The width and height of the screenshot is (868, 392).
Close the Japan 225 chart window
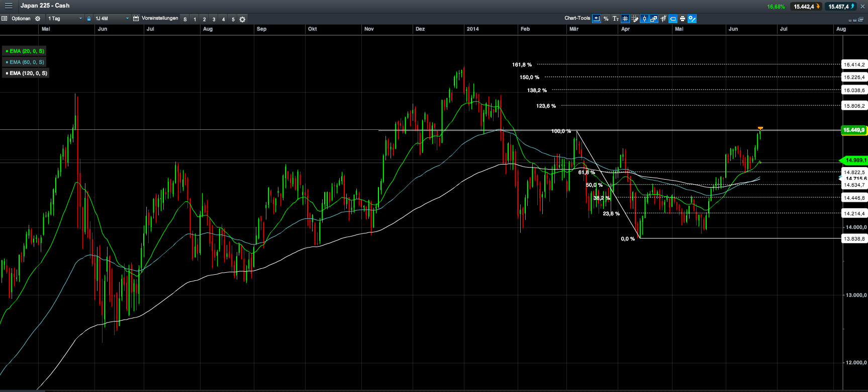862,7
